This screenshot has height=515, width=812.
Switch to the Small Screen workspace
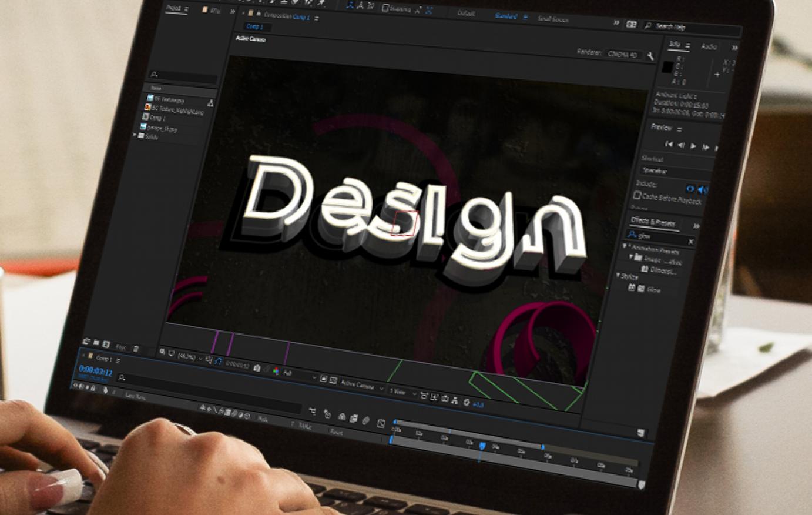click(x=553, y=19)
